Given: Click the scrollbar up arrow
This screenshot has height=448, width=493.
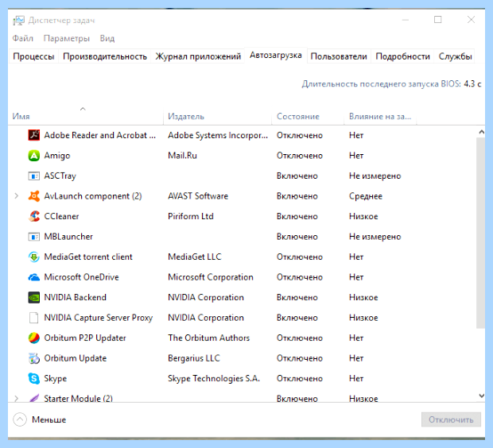Looking at the screenshot, I should [x=481, y=133].
